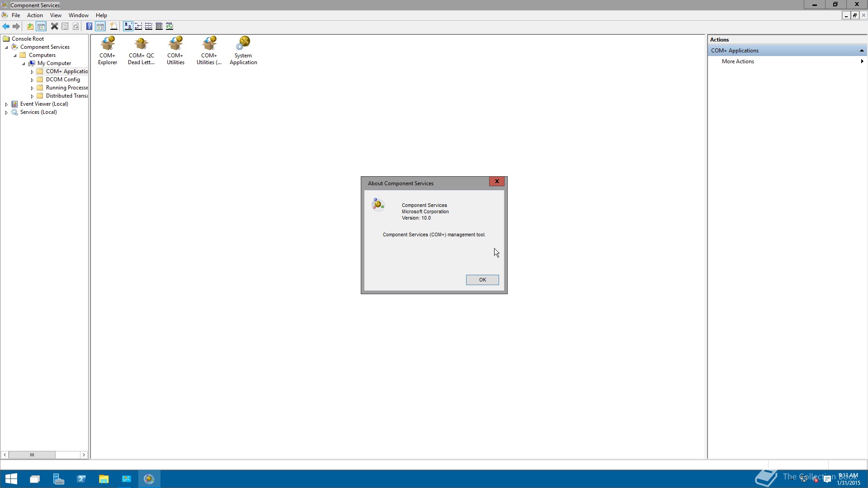Expand the DCOM Config tree node

[32, 80]
